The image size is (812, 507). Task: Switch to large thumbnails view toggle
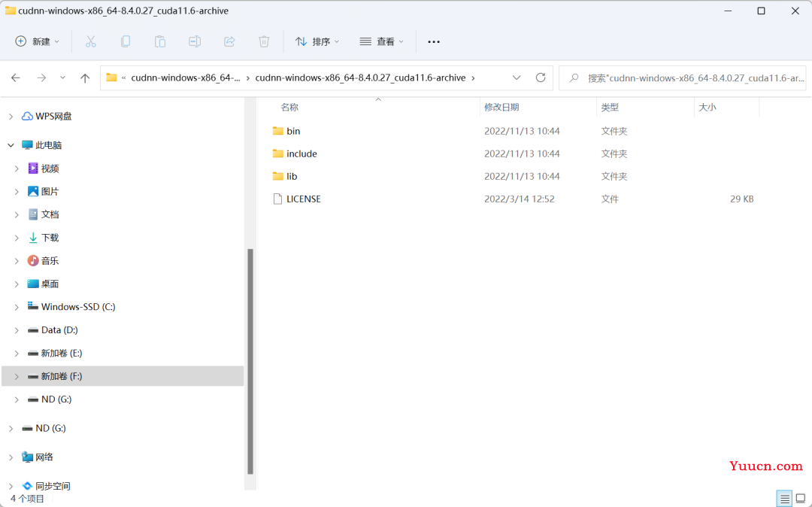(x=801, y=499)
